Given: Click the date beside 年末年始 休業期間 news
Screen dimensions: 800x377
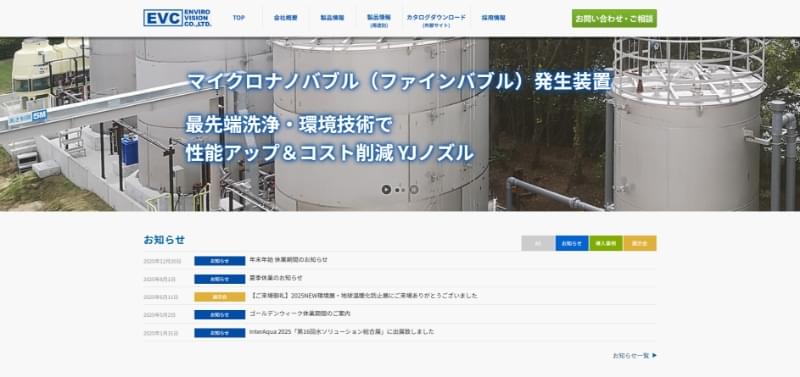Looking at the screenshot, I should click(x=162, y=261).
